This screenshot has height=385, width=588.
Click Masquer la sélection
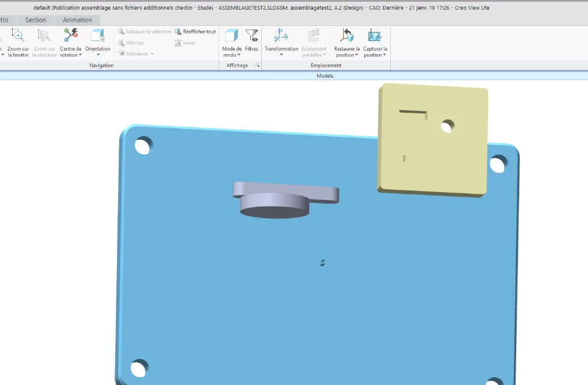click(145, 31)
